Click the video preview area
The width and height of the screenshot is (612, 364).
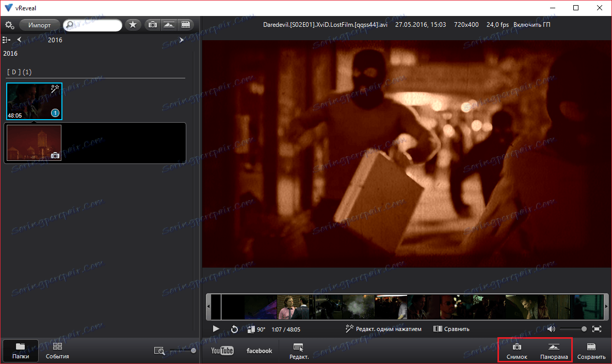tap(406, 154)
